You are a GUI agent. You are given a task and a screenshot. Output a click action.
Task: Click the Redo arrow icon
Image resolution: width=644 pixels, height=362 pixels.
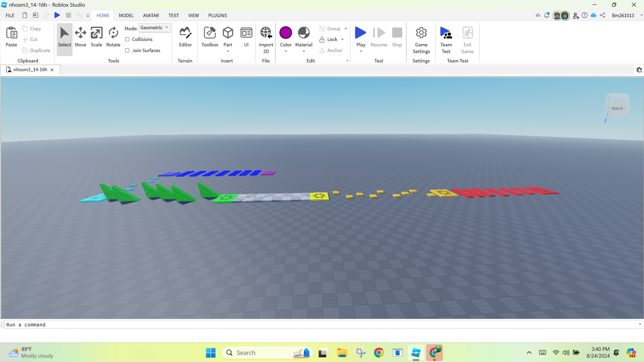click(x=47, y=15)
